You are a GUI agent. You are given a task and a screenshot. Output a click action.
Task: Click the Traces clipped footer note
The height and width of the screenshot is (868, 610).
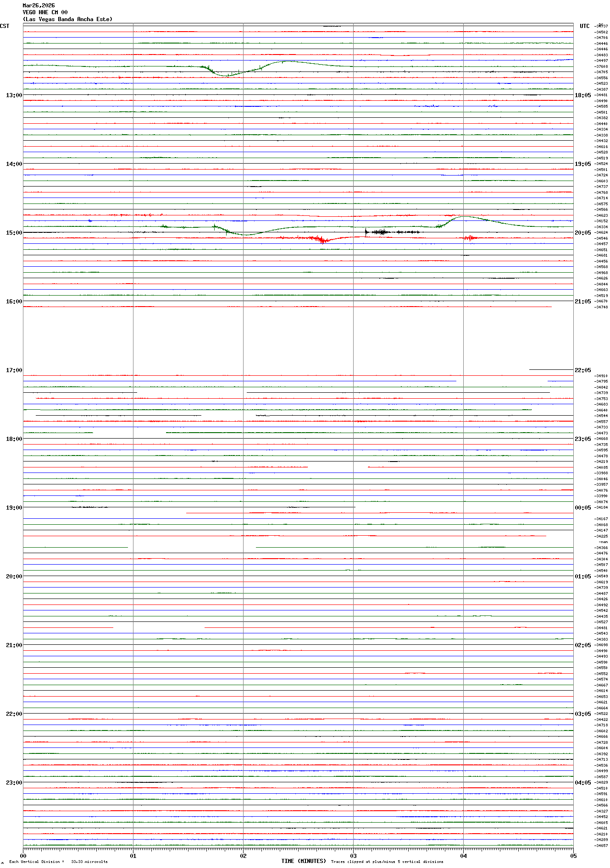[x=387, y=862]
